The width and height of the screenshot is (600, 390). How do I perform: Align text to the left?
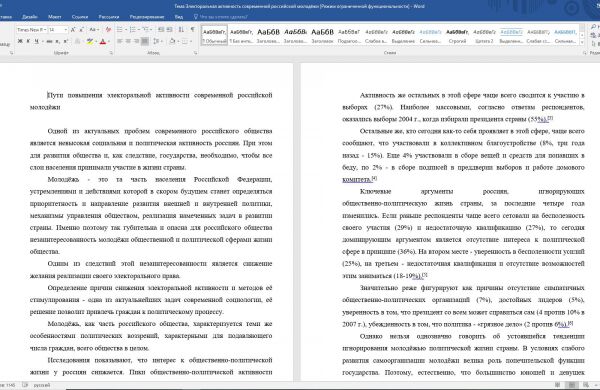point(119,41)
